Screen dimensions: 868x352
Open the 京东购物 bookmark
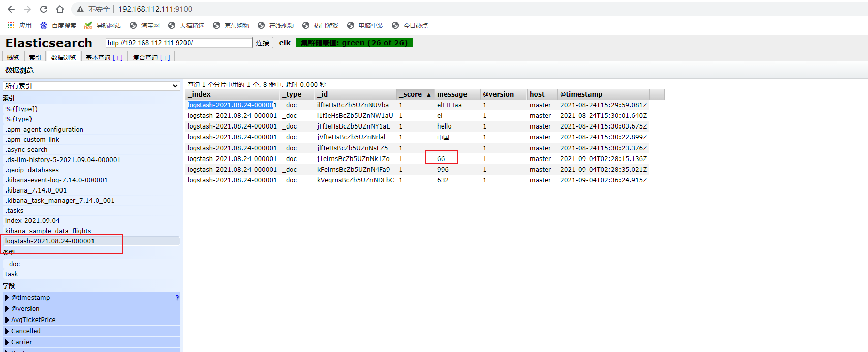click(x=231, y=25)
